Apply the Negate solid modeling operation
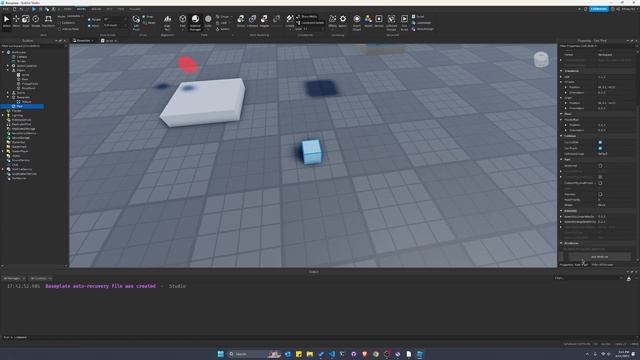Screen dimensions: 640x360 point(264,21)
